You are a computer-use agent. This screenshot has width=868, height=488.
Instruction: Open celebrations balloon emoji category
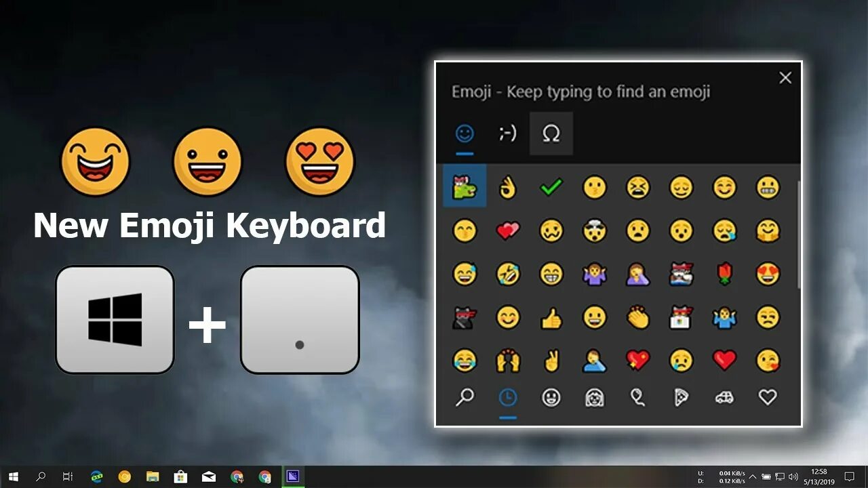point(637,397)
